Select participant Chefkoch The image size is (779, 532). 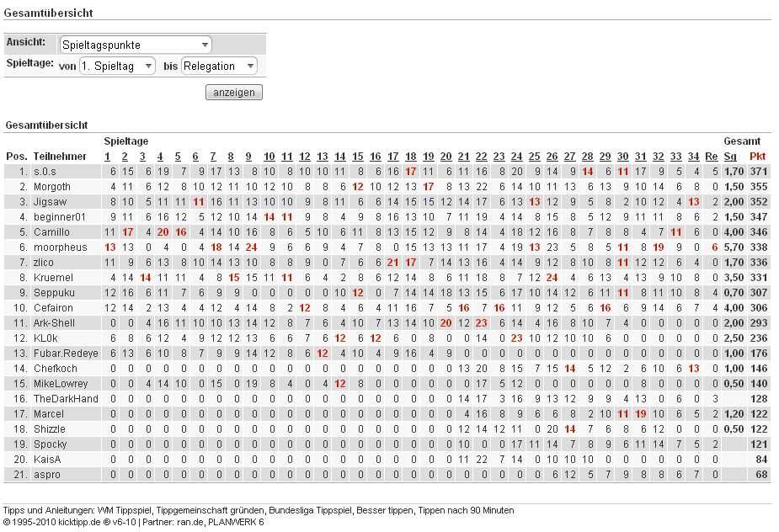point(55,369)
